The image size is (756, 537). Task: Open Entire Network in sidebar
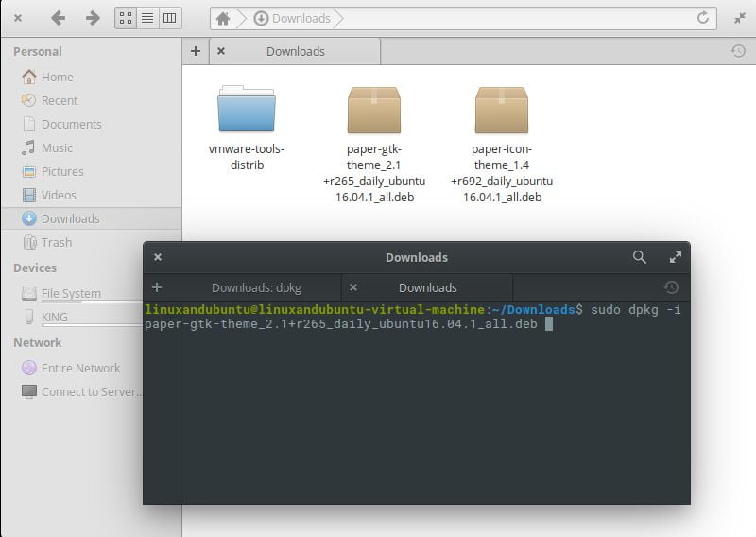click(71, 368)
